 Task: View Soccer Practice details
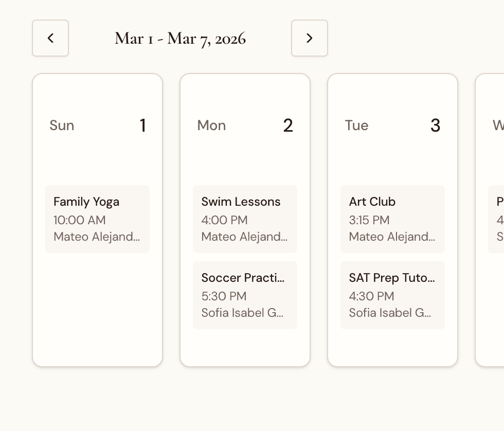pyautogui.click(x=245, y=294)
